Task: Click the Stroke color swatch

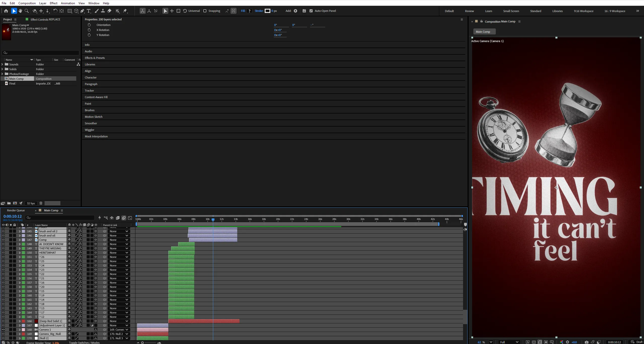Action: [x=268, y=11]
